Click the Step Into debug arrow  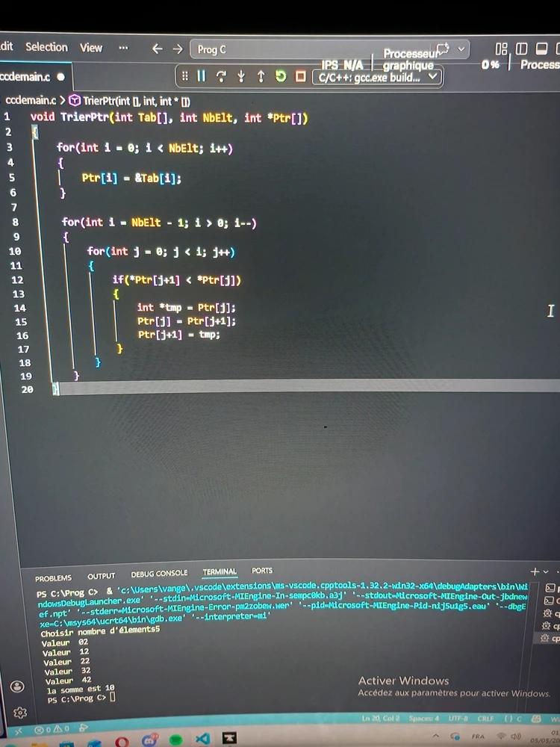coord(241,76)
